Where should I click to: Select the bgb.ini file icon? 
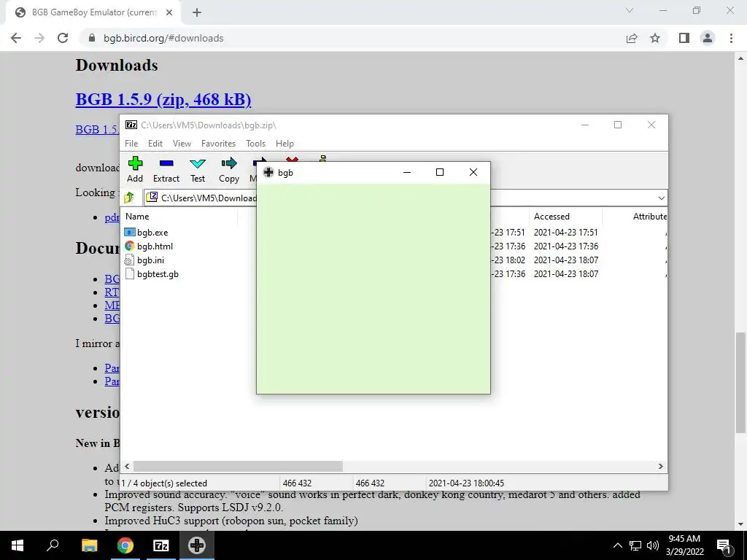130,260
